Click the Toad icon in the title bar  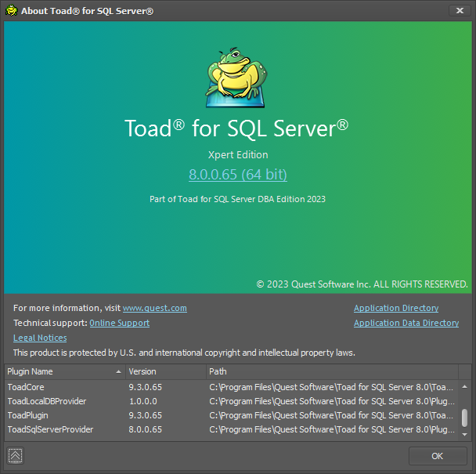coord(12,11)
